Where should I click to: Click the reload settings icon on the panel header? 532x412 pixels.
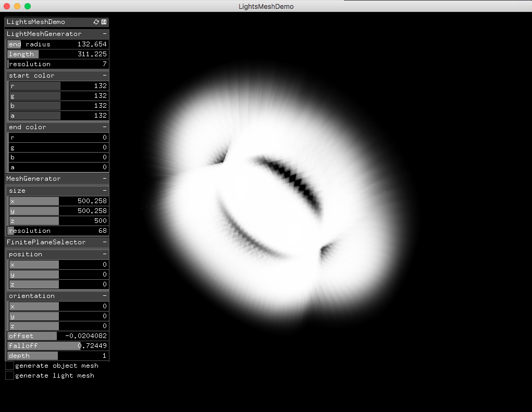tap(95, 22)
